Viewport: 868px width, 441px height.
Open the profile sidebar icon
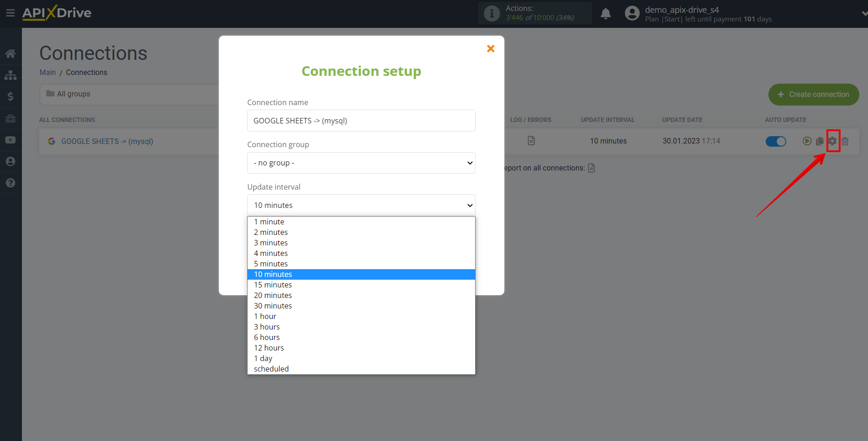pyautogui.click(x=11, y=161)
